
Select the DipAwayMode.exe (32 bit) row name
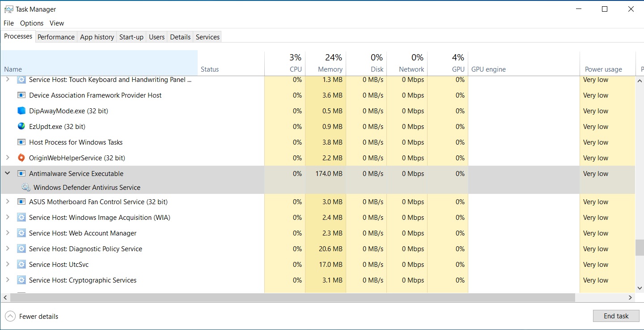[68, 111]
